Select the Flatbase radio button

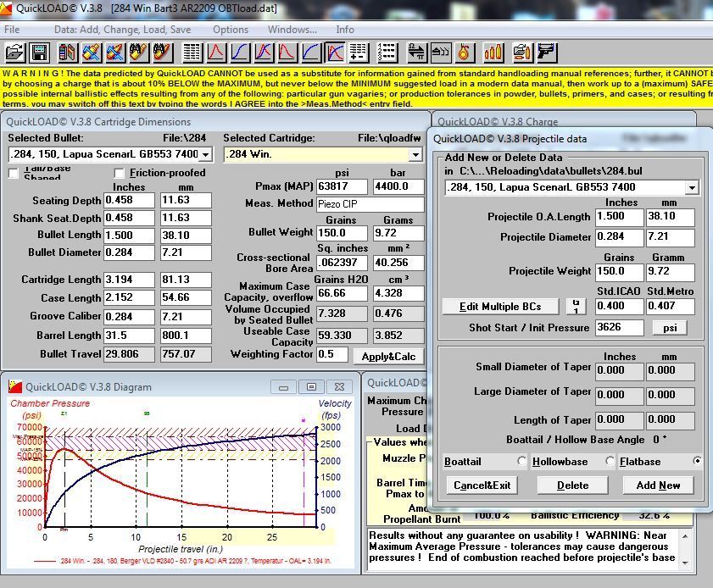697,461
